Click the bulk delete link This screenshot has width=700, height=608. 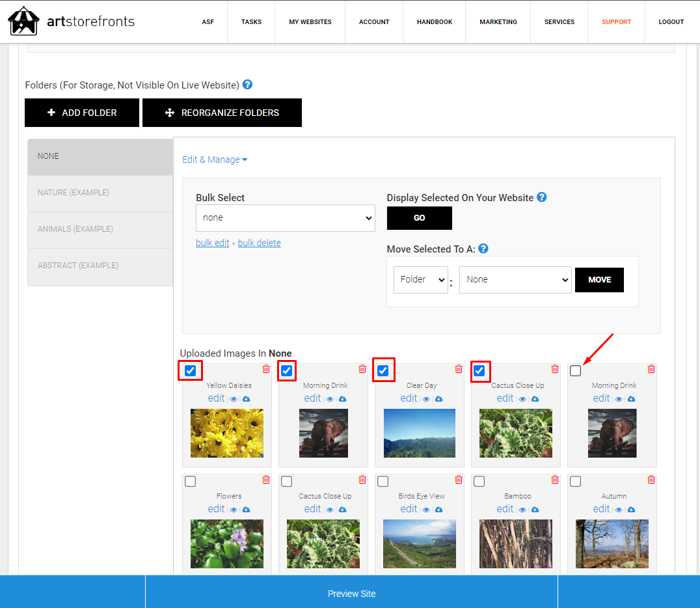click(x=259, y=242)
